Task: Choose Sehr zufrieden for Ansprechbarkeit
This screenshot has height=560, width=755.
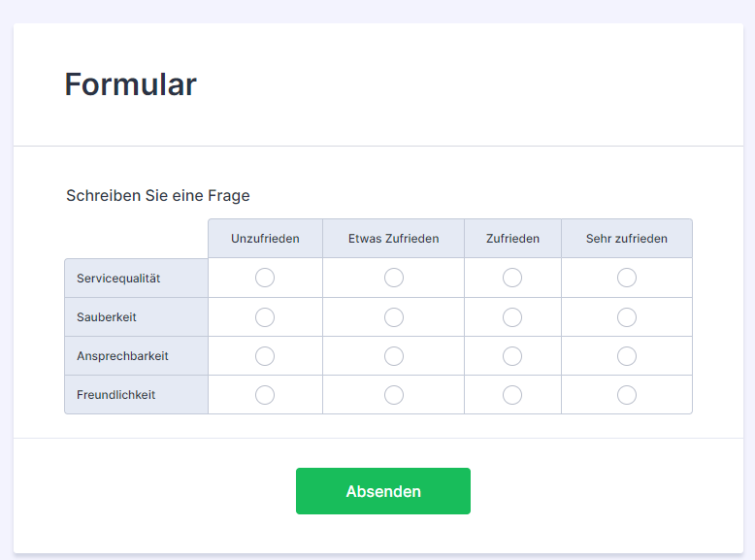Action: click(627, 356)
